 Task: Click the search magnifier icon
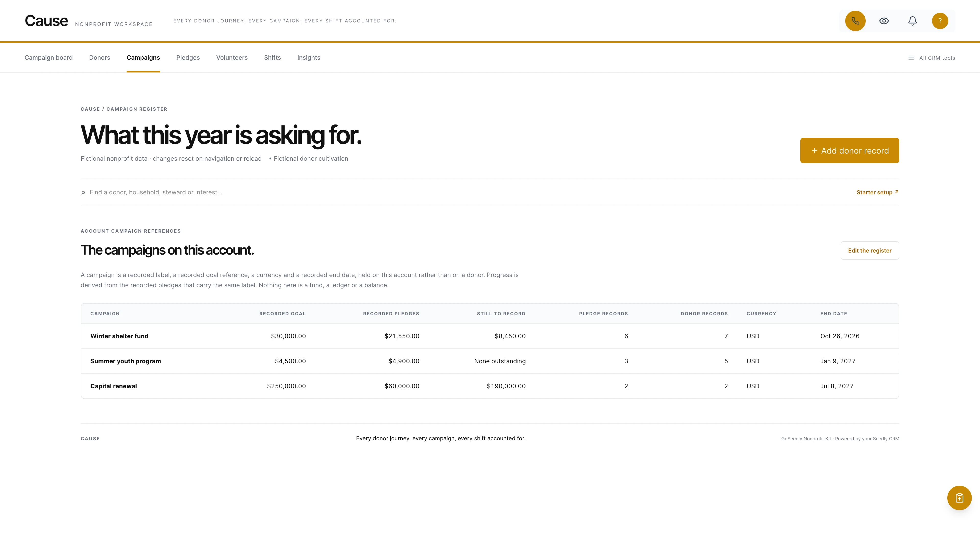(x=83, y=193)
